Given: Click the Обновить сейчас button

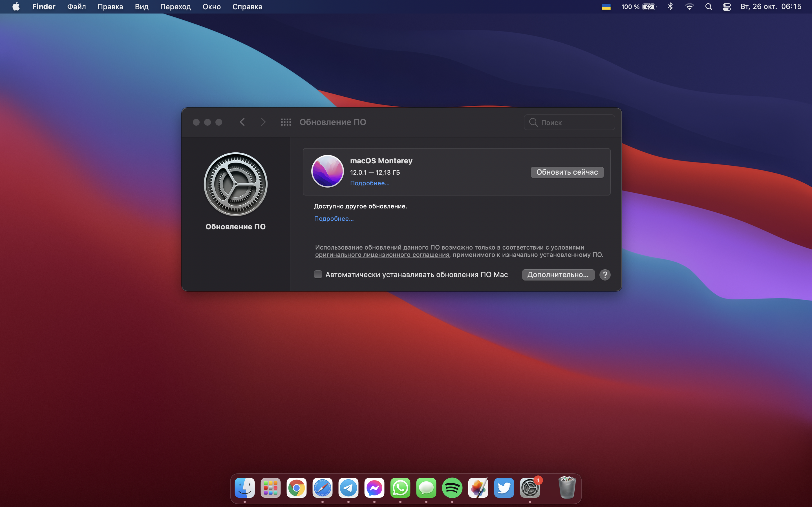Looking at the screenshot, I should 567,172.
